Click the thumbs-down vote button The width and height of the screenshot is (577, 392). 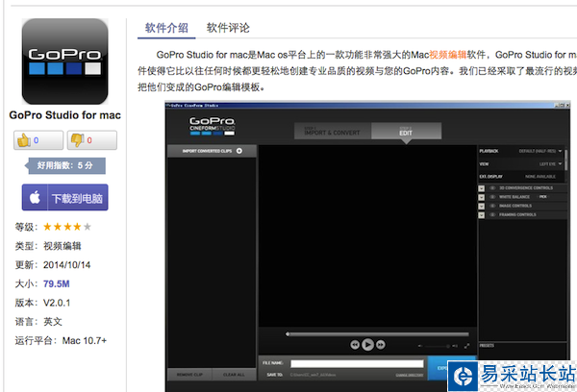click(92, 140)
